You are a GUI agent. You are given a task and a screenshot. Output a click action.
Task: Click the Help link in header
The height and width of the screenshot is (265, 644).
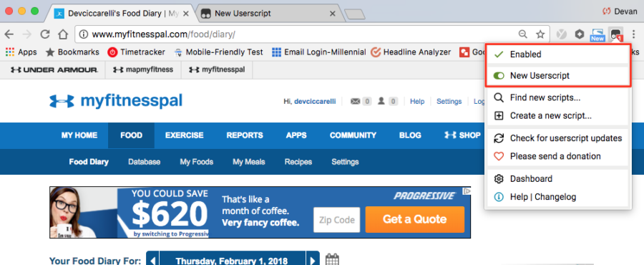pyautogui.click(x=417, y=102)
